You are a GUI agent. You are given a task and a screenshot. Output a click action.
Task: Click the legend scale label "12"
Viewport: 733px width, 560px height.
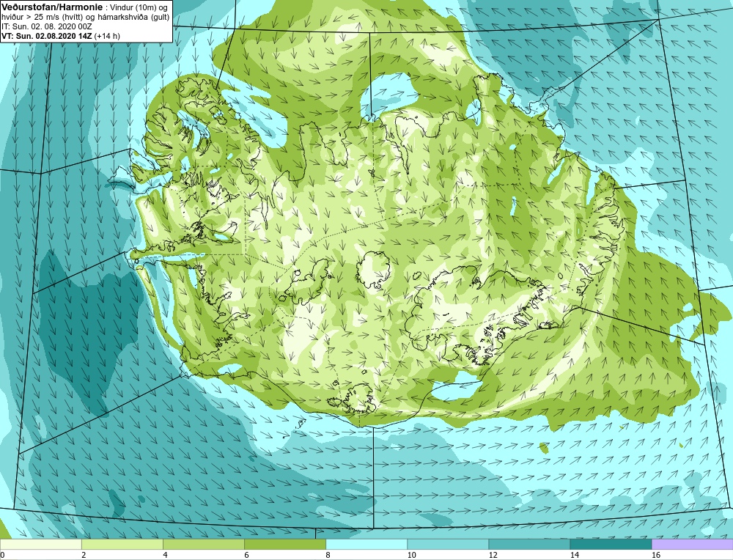(x=493, y=556)
